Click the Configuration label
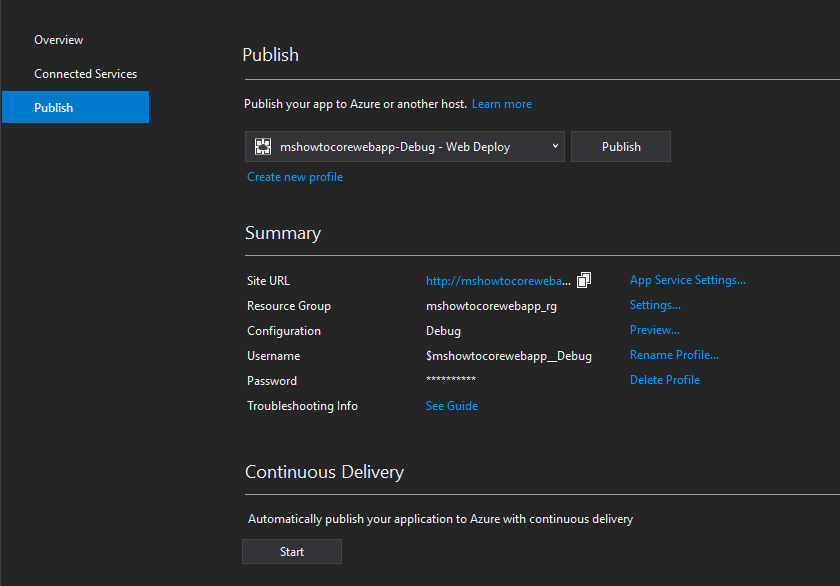The width and height of the screenshot is (840, 586). point(284,331)
